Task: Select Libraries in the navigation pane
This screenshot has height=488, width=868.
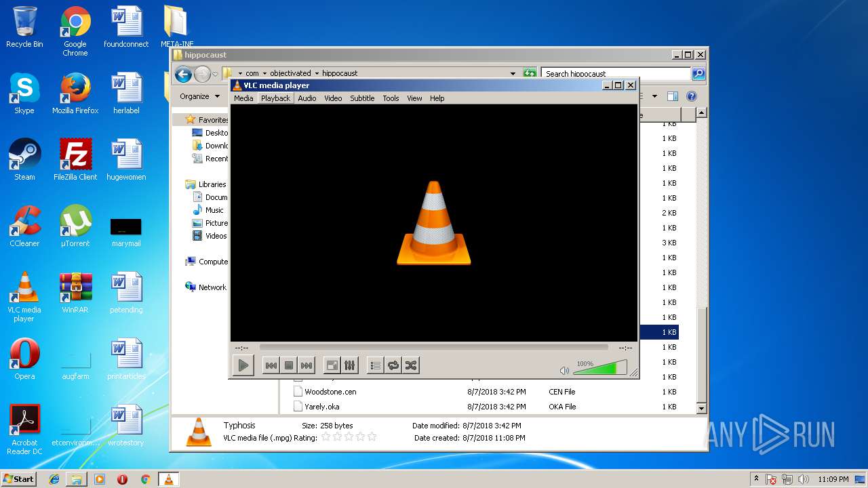Action: [206, 184]
